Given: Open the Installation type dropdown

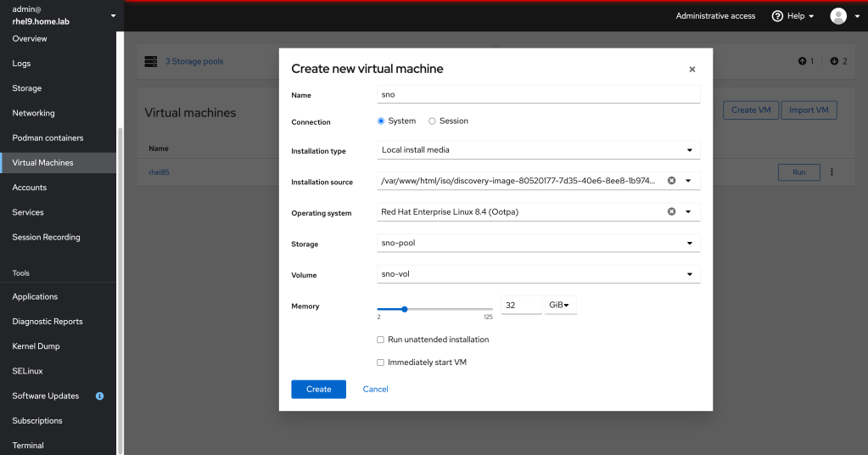Looking at the screenshot, I should tap(539, 150).
